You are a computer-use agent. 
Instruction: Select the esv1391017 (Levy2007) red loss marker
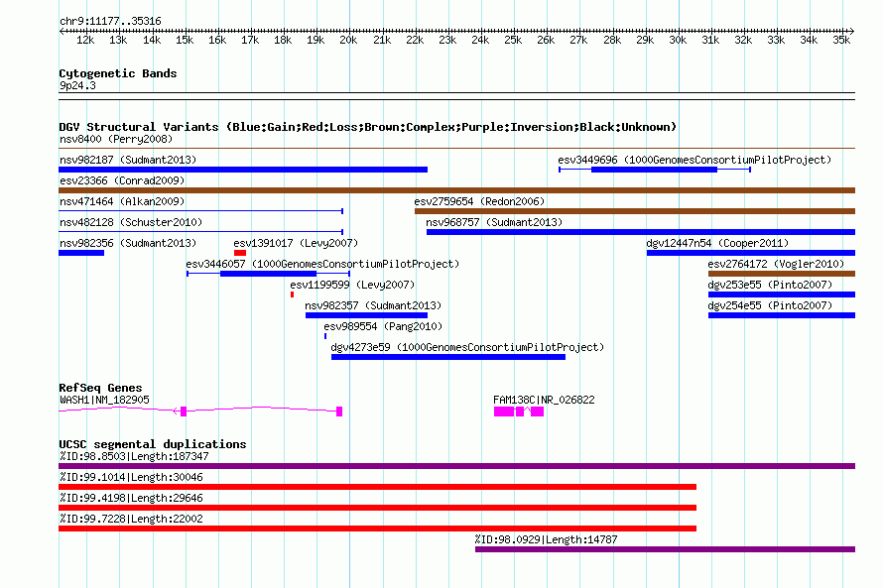point(240,253)
